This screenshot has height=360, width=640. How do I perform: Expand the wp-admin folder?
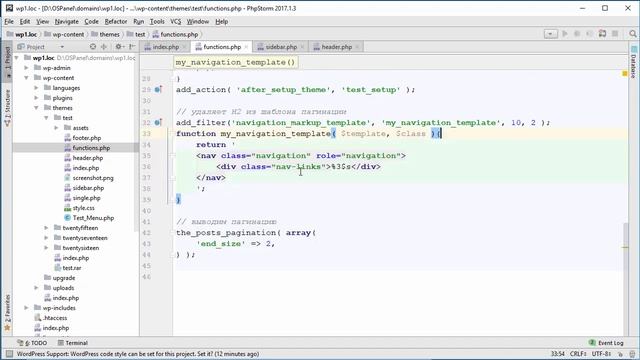[x=27, y=68]
